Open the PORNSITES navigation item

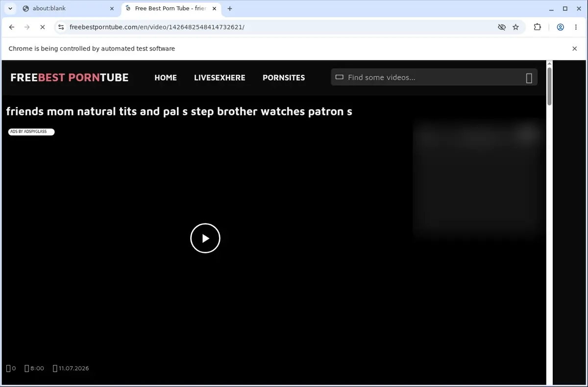click(284, 77)
